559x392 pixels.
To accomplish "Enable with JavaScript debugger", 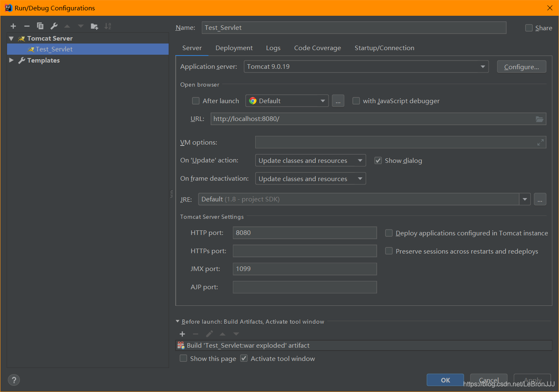I will [x=356, y=101].
